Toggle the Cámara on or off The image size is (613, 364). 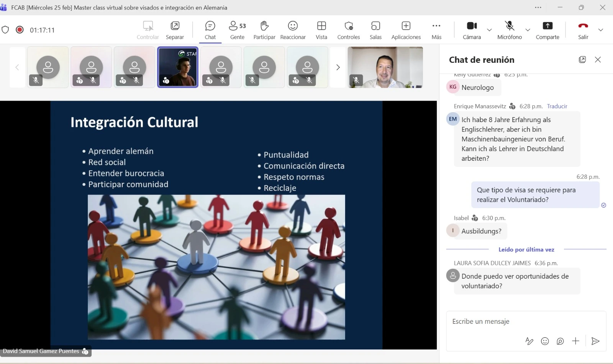point(472,30)
